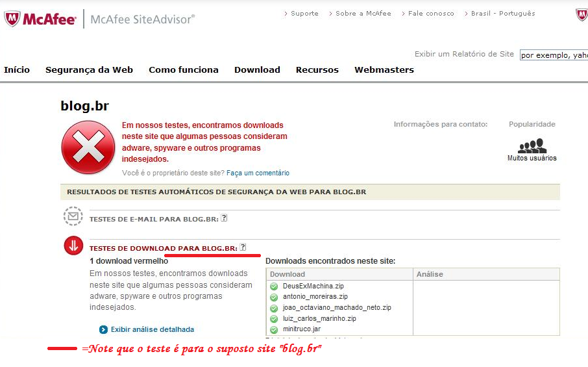Go to the Download menu item
The image size is (588, 367).
[x=257, y=70]
